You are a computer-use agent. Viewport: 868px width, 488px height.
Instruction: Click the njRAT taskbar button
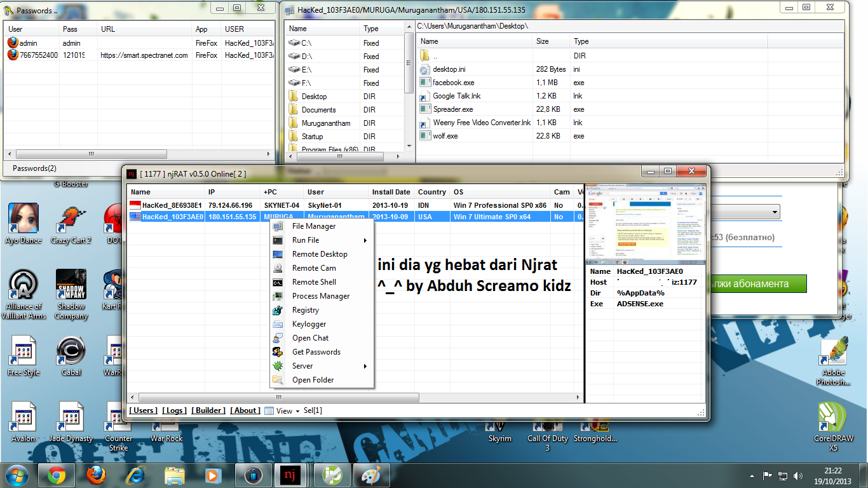click(291, 475)
